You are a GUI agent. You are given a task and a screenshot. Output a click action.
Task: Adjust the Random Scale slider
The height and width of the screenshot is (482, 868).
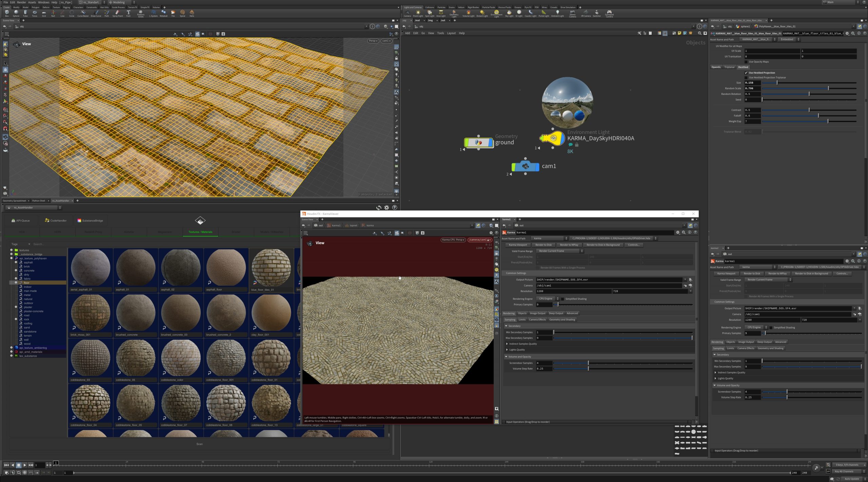point(828,88)
